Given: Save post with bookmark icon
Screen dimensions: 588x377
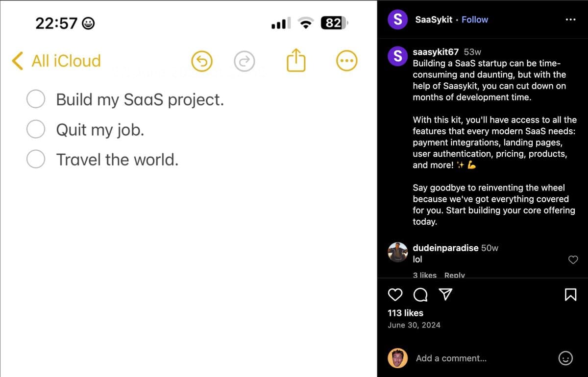Looking at the screenshot, I should (570, 294).
